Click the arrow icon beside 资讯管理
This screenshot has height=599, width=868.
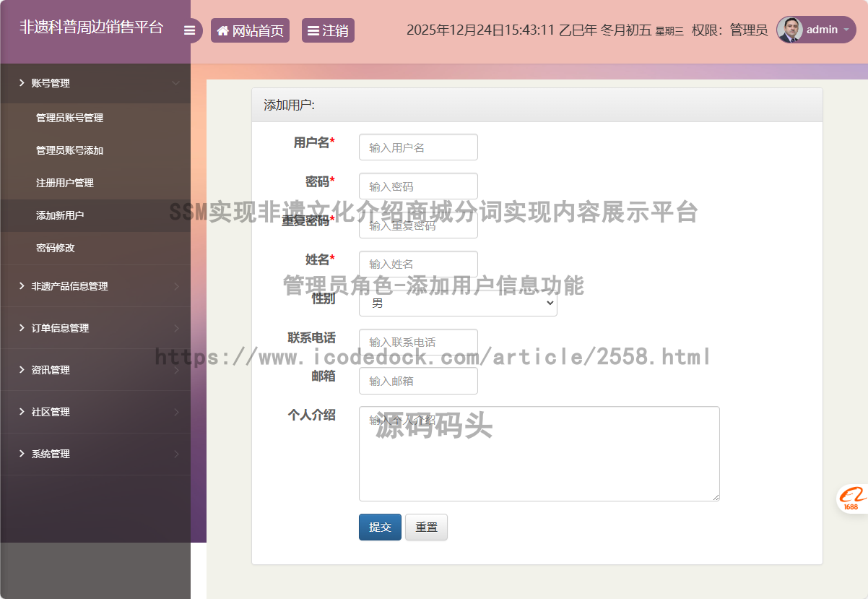click(177, 370)
